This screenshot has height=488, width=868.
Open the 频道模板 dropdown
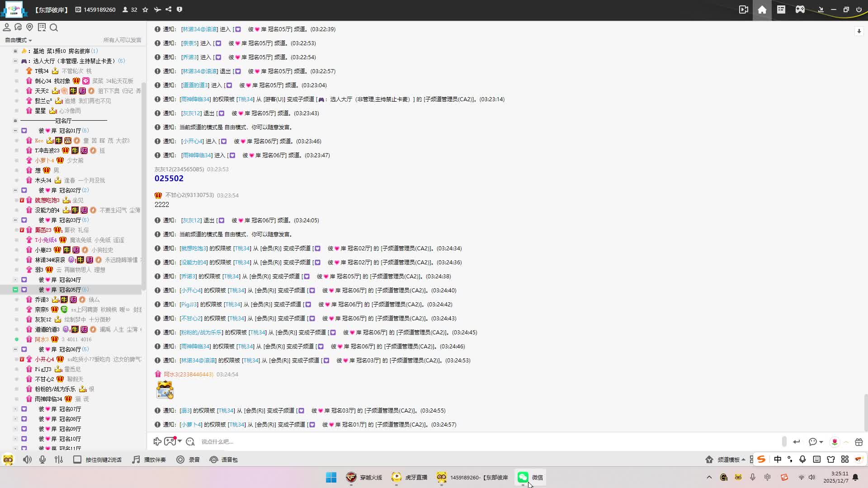coord(728,460)
